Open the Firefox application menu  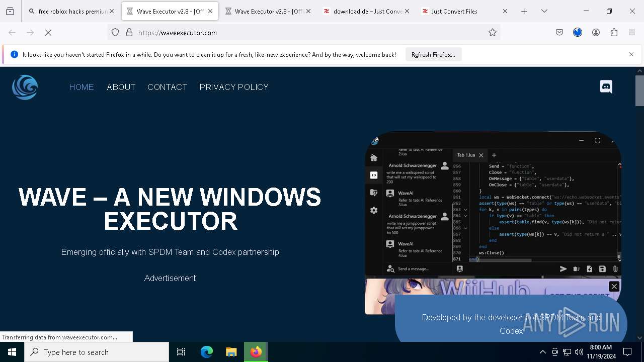632,33
